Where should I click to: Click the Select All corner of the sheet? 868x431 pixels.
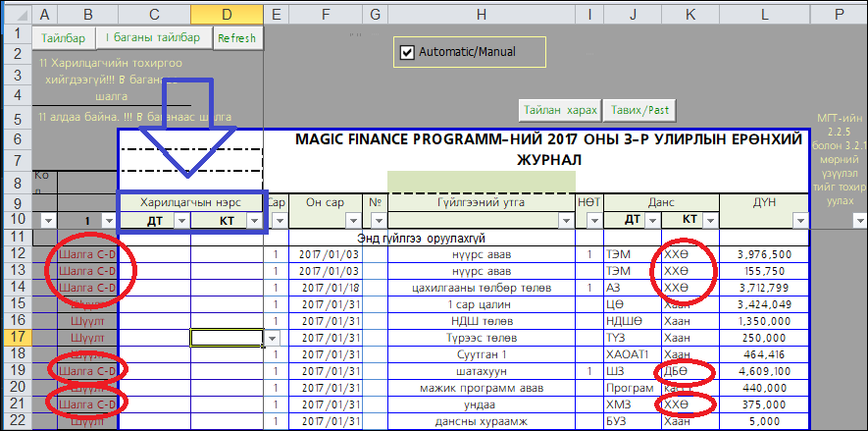pos(16,12)
